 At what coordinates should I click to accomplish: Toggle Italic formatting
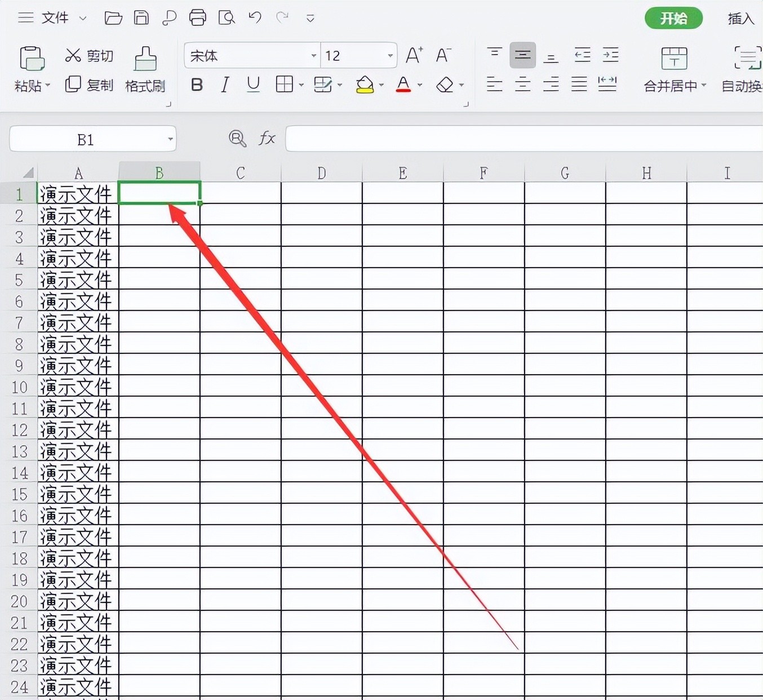[x=225, y=85]
